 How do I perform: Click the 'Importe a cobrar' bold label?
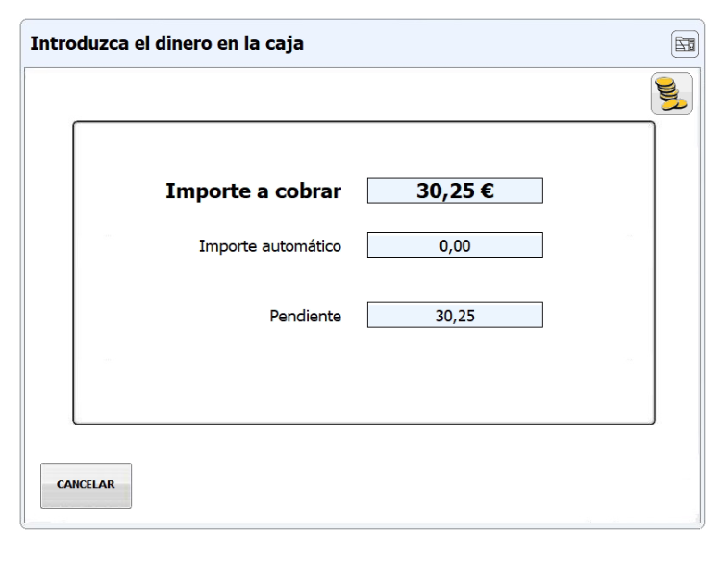tap(253, 191)
